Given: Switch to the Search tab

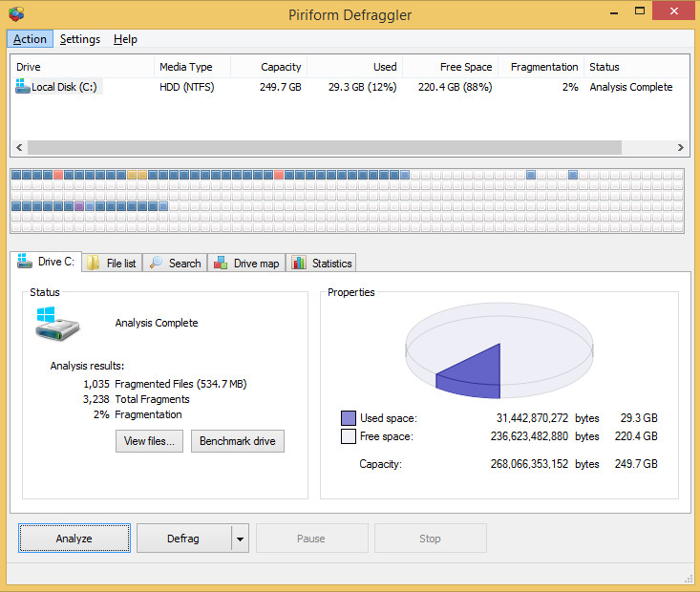Looking at the screenshot, I should [x=175, y=263].
